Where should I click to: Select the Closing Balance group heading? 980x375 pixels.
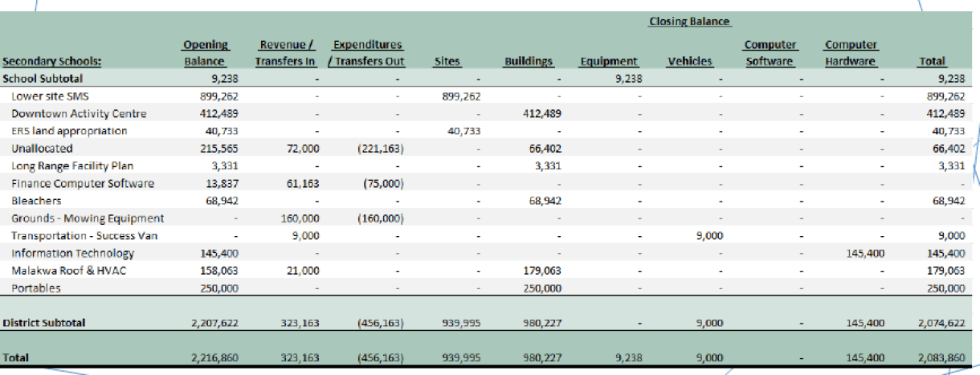coord(689,22)
